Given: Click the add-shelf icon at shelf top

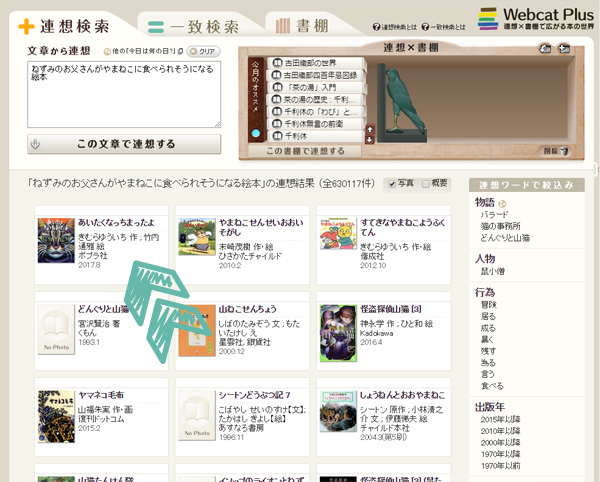Looking at the screenshot, I should 564,49.
